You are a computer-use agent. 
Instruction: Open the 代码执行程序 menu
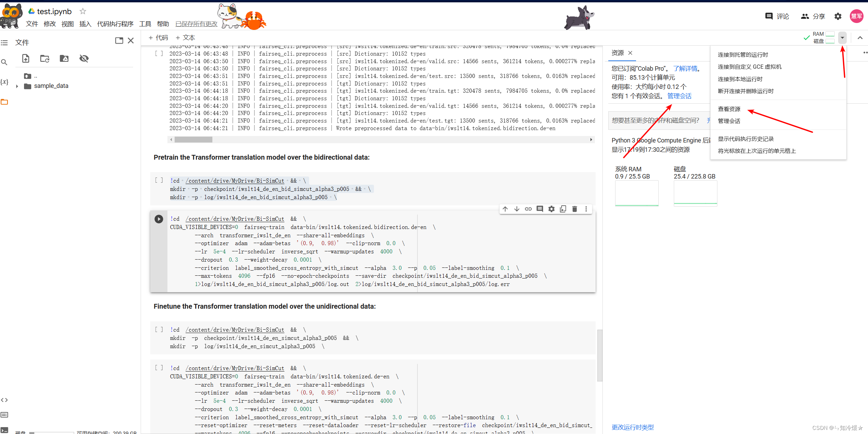[115, 24]
